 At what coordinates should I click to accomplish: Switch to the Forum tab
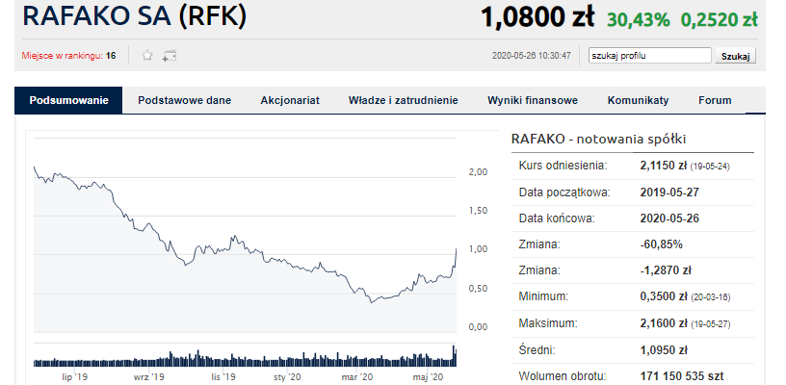pyautogui.click(x=715, y=100)
